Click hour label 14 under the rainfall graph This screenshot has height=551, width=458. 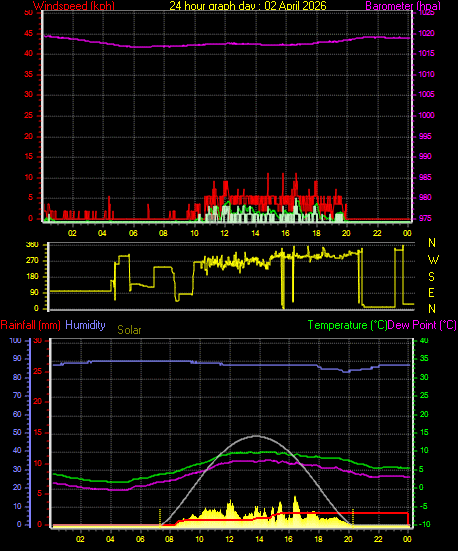pos(259,539)
